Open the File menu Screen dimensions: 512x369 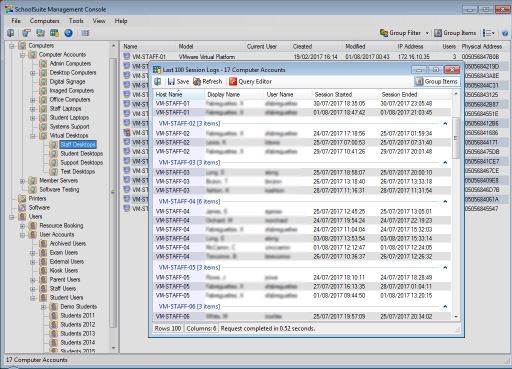(x=16, y=21)
